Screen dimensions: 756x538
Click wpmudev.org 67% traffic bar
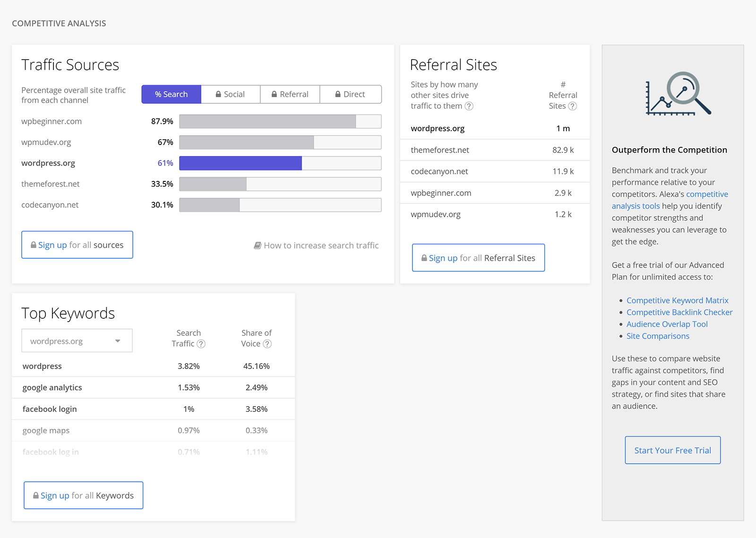(x=280, y=142)
